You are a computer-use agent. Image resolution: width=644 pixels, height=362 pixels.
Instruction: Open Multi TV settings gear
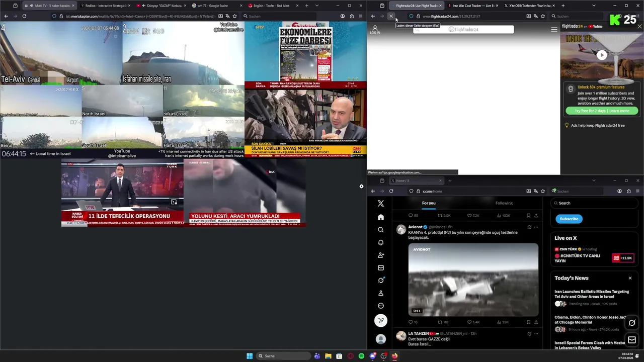[361, 187]
